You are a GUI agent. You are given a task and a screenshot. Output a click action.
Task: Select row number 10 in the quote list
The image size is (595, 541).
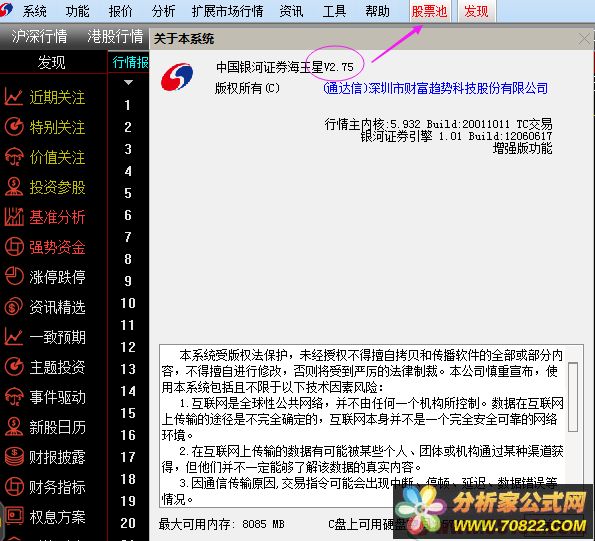(x=128, y=303)
